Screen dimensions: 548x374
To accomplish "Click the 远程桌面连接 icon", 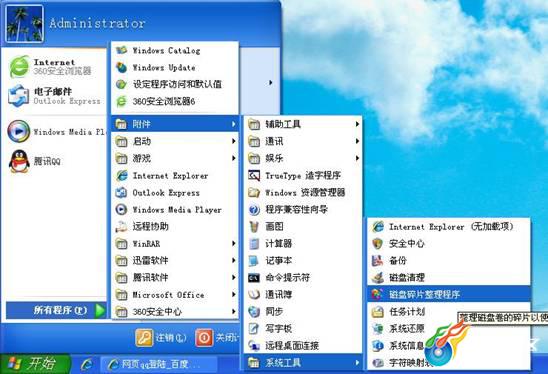I will (x=254, y=346).
